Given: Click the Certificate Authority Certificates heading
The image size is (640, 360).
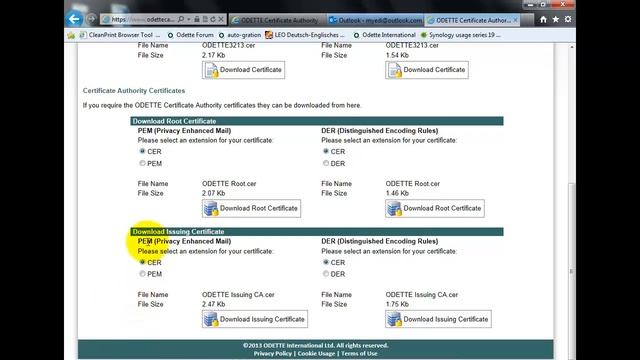Looking at the screenshot, I should click(x=134, y=91).
